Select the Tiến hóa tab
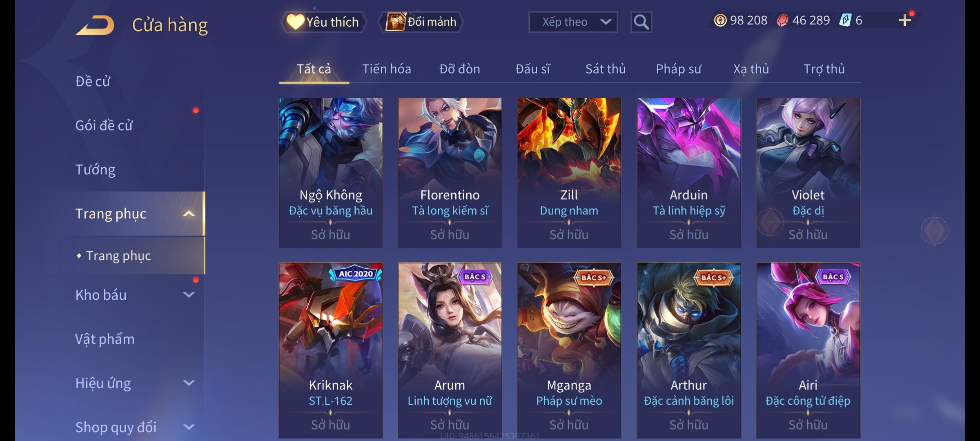The height and width of the screenshot is (441, 980). click(386, 69)
